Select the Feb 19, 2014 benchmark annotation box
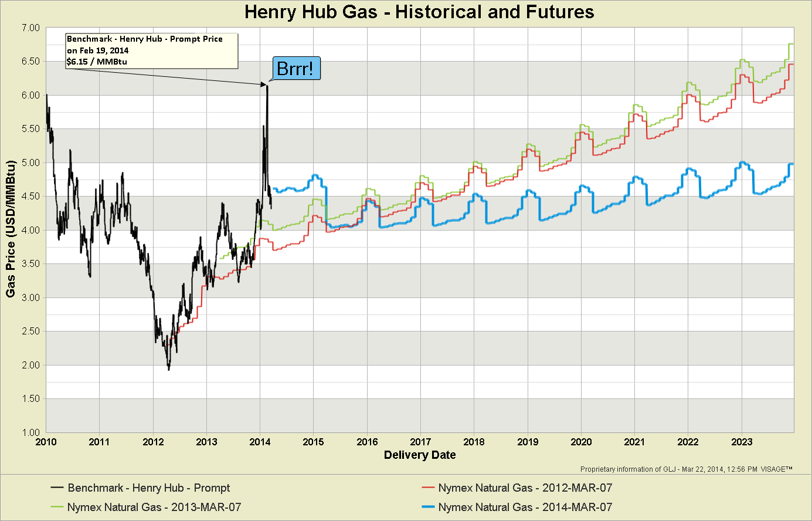The height and width of the screenshot is (521, 812). click(151, 51)
